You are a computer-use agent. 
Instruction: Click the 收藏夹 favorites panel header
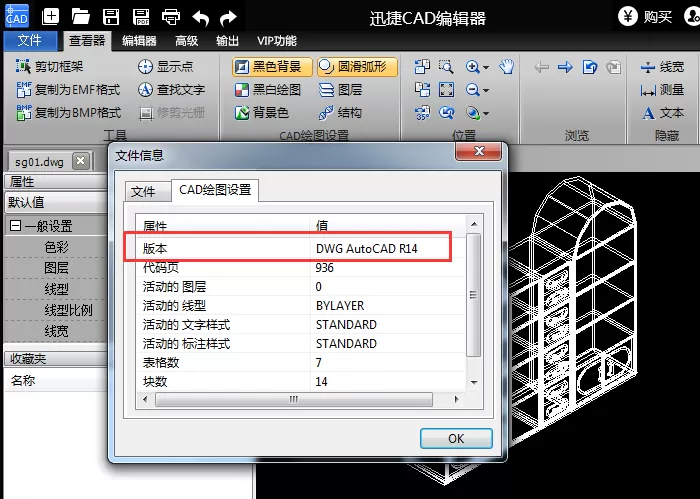pos(56,358)
